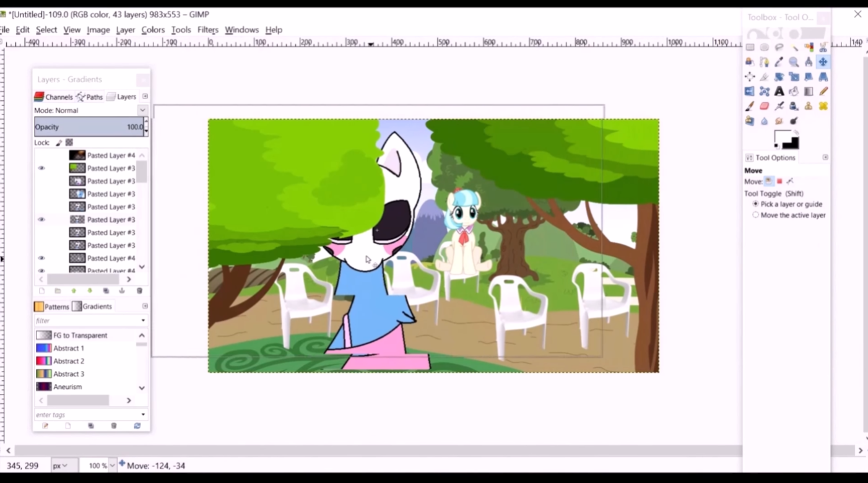The image size is (868, 483).
Task: Activate the Measure compass tool
Action: coord(809,62)
